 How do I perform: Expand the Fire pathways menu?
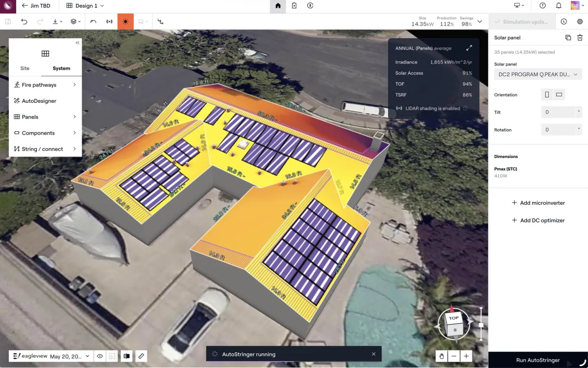[x=45, y=85]
